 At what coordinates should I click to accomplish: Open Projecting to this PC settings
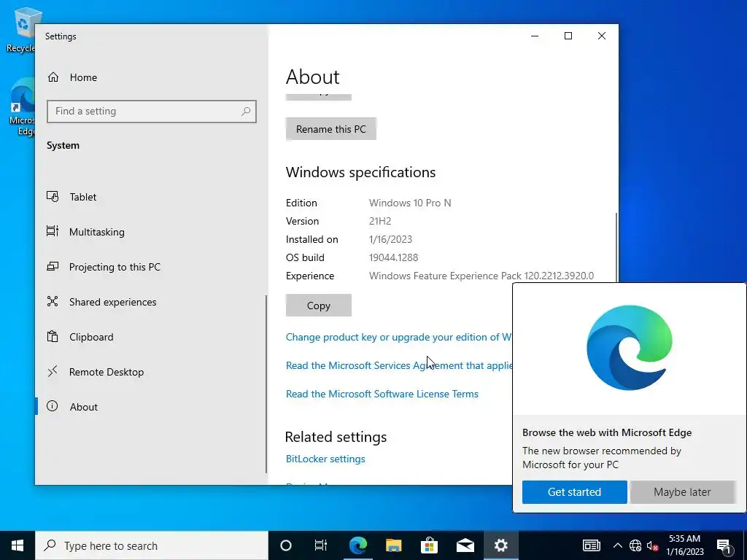pyautogui.click(x=150, y=267)
